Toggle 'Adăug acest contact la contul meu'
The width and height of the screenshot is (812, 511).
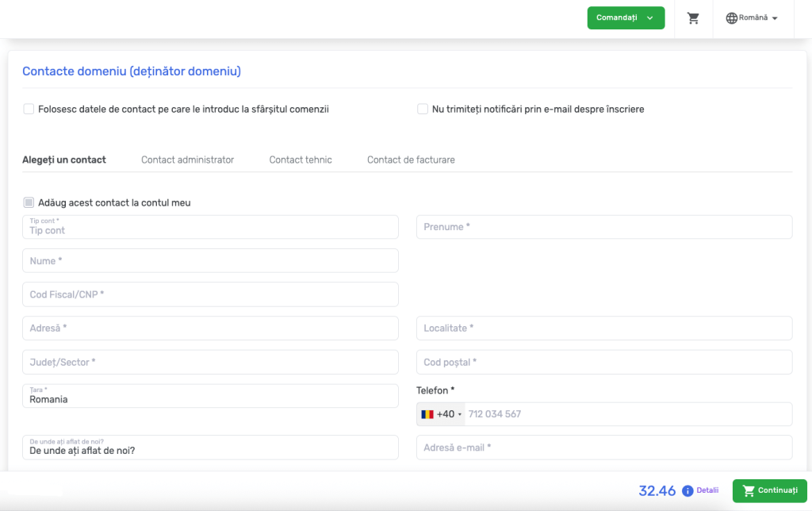pos(29,202)
